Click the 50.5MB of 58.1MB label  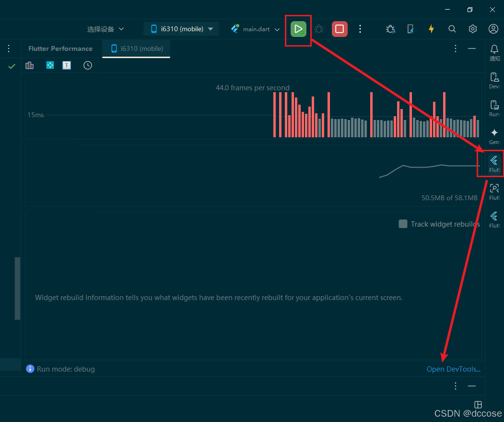(x=449, y=198)
